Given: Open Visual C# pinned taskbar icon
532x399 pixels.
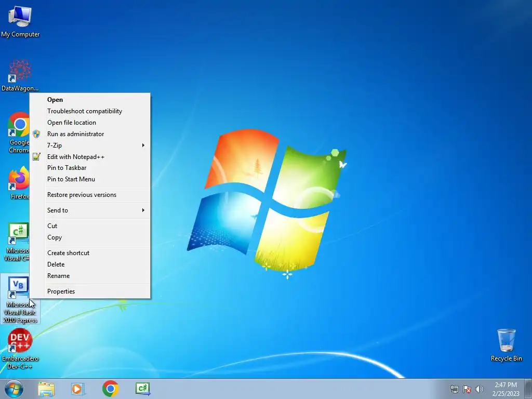Looking at the screenshot, I should point(142,389).
